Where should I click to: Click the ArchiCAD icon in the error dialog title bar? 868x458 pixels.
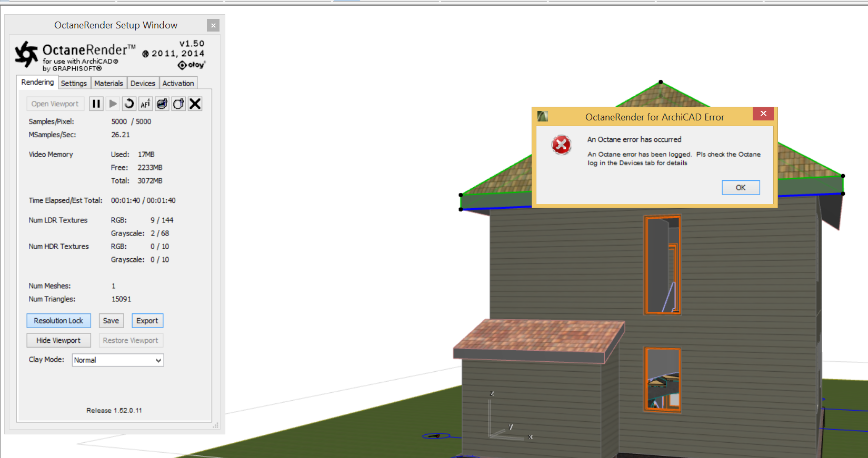[543, 116]
